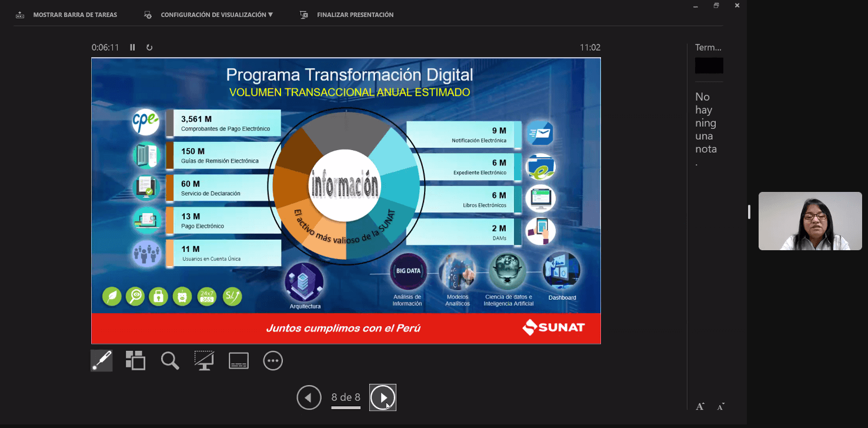The width and height of the screenshot is (868, 428).
Task: Click the Libros Electrónicos monitor icon
Action: (540, 198)
